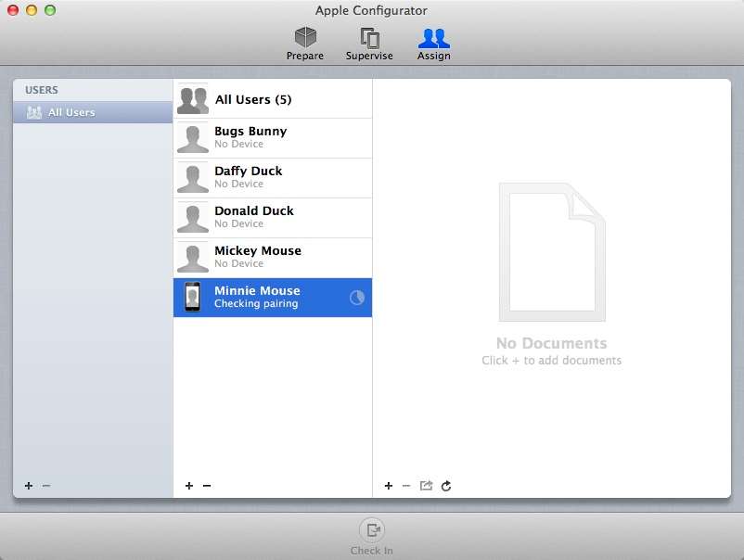This screenshot has width=744, height=560.
Task: Remove a document using the minus icon
Action: [406, 485]
